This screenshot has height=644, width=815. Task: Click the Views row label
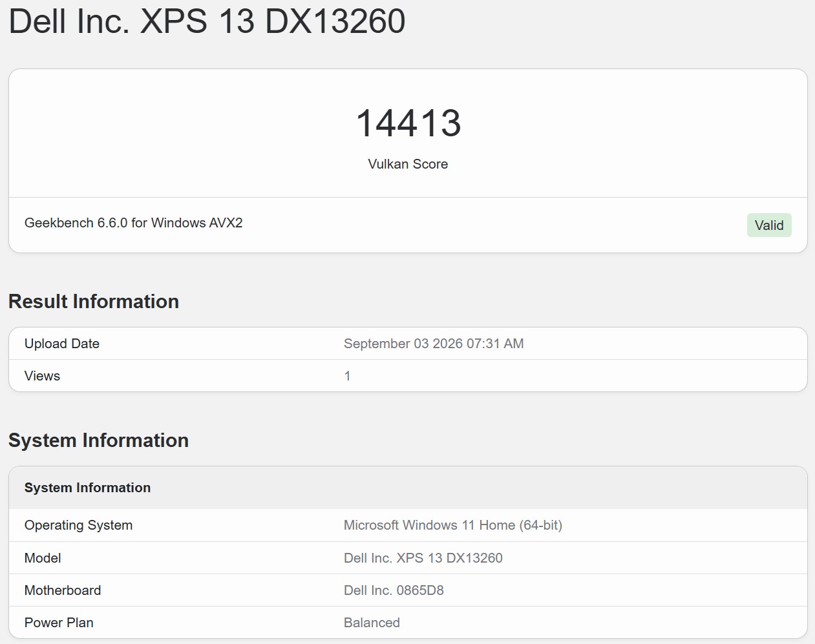[42, 376]
